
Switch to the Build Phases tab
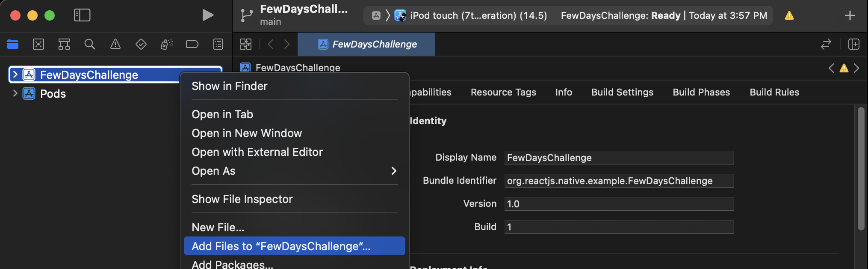701,92
